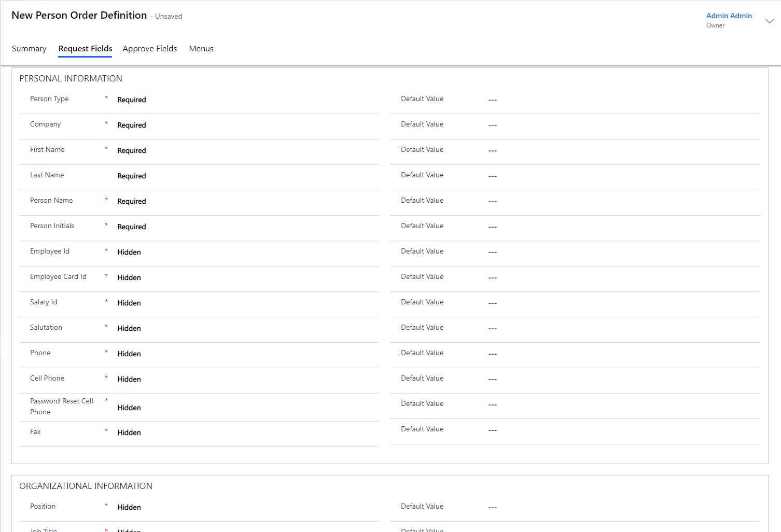This screenshot has width=781, height=532.
Task: Change Fax field Hidden setting
Action: click(x=129, y=433)
